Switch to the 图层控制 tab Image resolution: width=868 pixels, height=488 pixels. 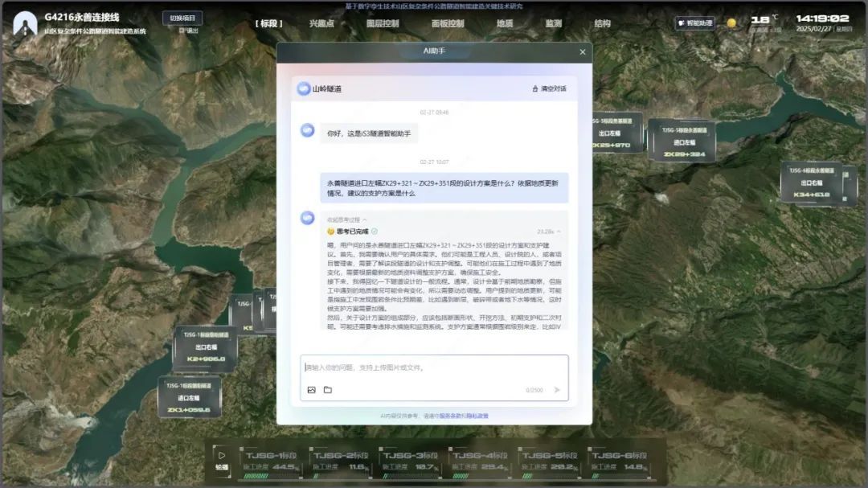coord(383,23)
